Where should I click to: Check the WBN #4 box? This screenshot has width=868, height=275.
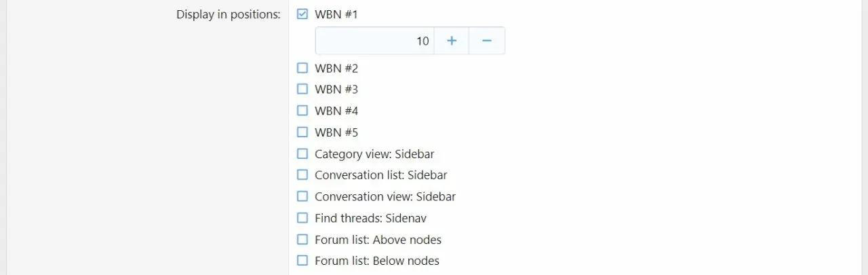(302, 111)
